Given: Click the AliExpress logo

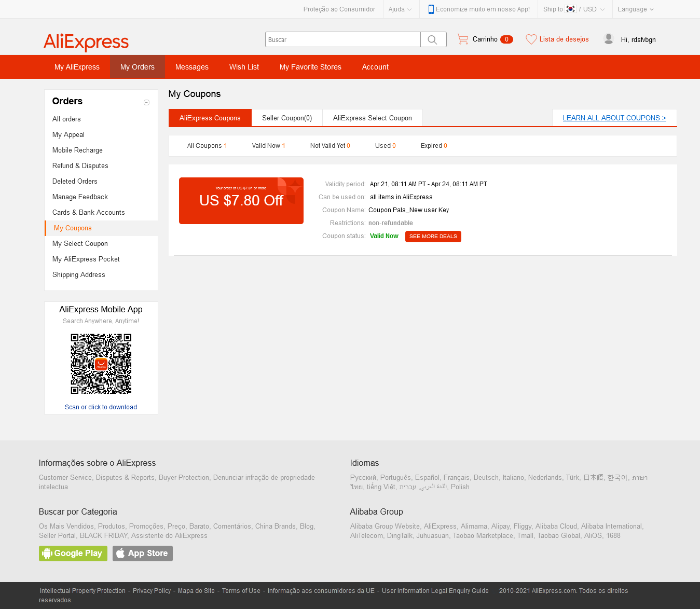Looking at the screenshot, I should [x=86, y=41].
